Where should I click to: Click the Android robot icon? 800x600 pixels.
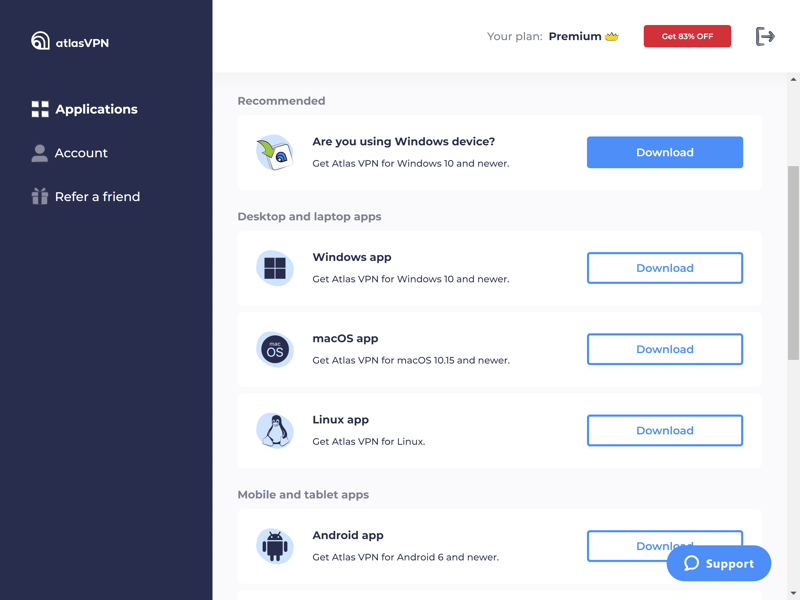tap(274, 546)
